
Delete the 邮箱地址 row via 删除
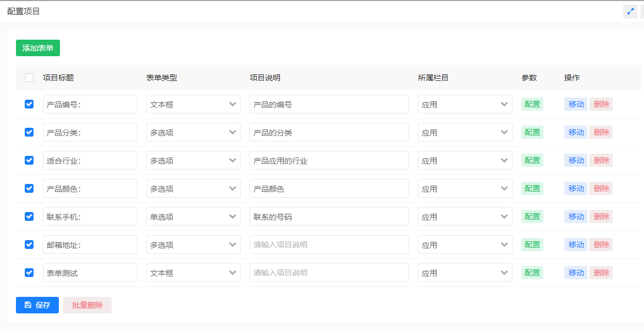(x=601, y=245)
